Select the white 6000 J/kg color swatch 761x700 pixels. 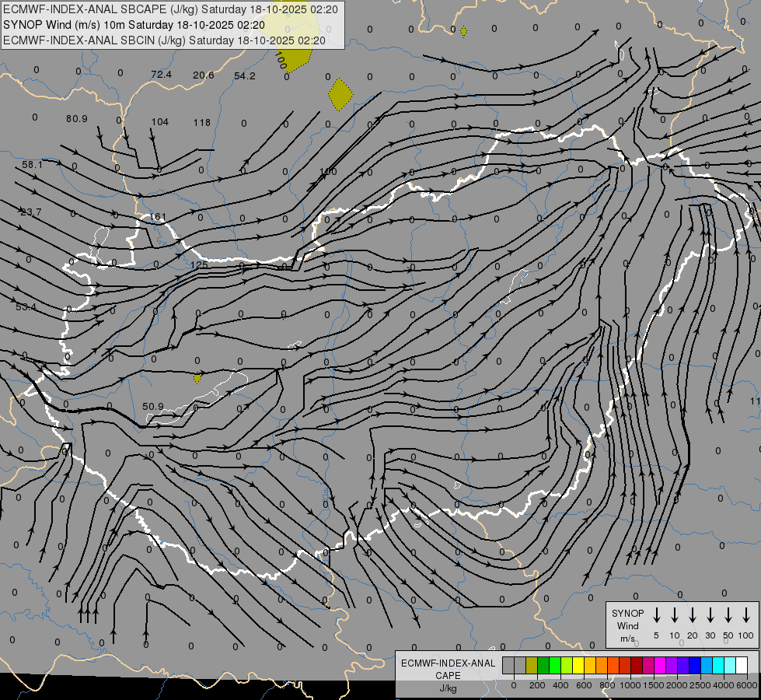742,665
